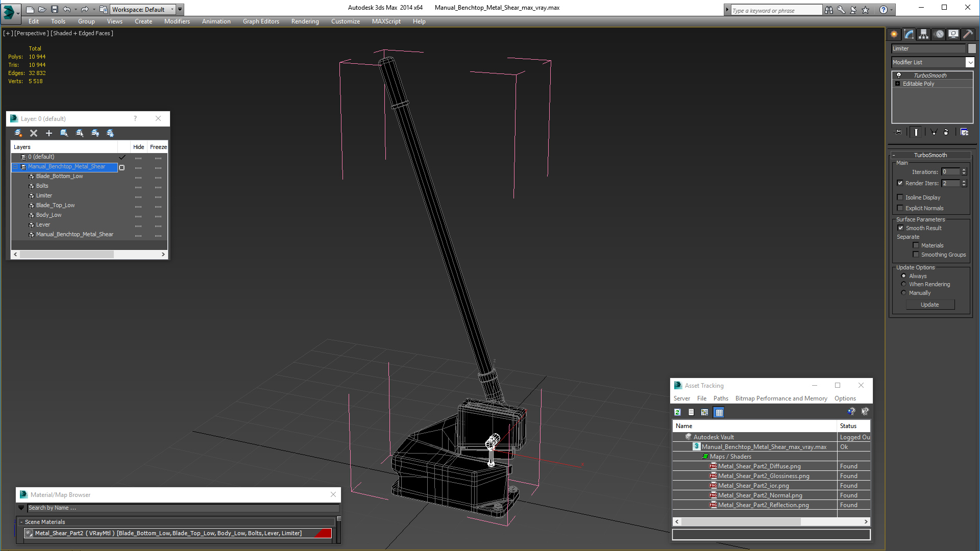Click Pin Stack icon below modifier stack
This screenshot has height=551, width=980.
pos(898,132)
